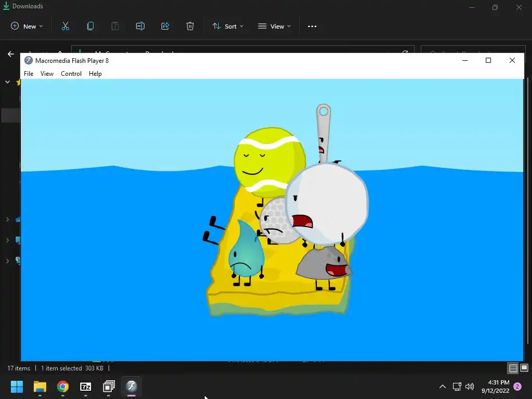Viewport: 532px width, 399px height.
Task: Open the File menu in Flash Player
Action: [29, 74]
